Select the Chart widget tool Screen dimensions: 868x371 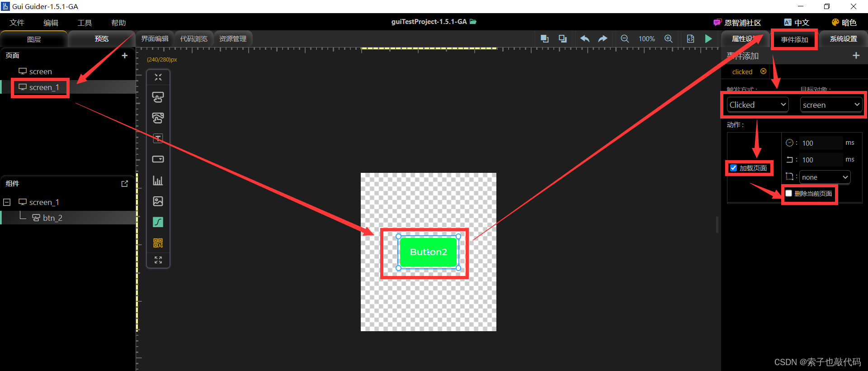158,181
